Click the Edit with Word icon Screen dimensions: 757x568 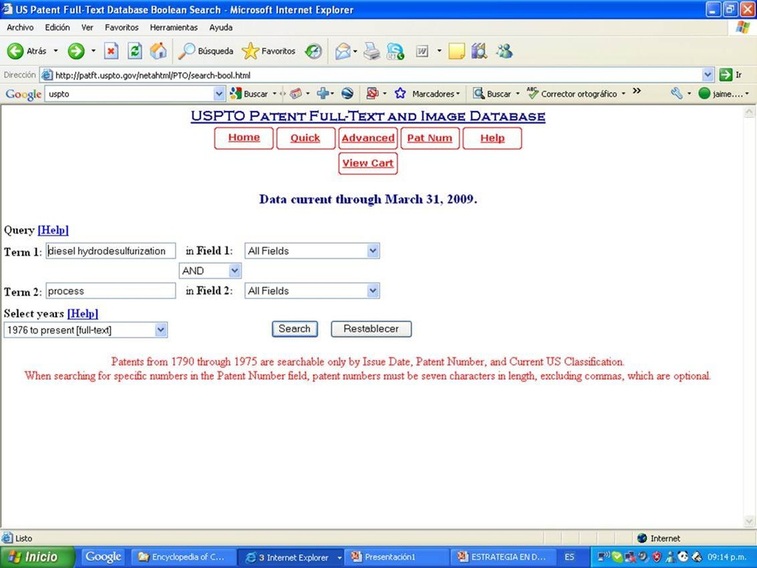click(422, 51)
